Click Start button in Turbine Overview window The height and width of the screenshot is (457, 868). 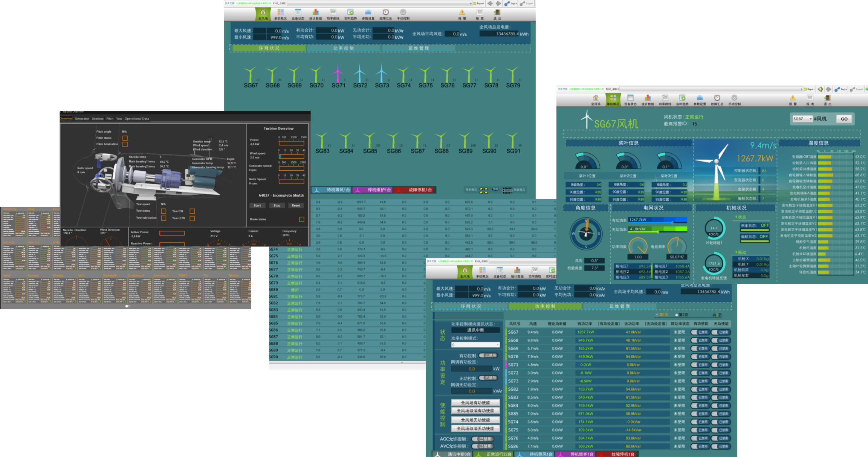click(257, 206)
